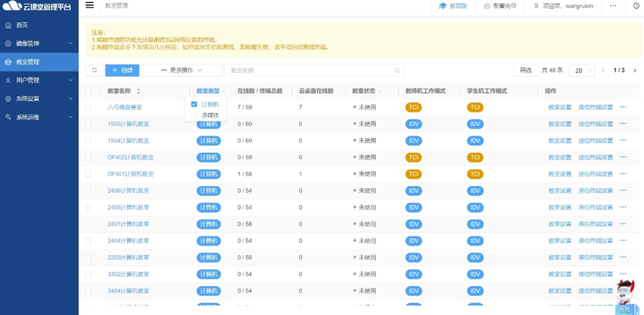This screenshot has width=644, height=315.
Task: Open the page size 20 dropdown
Action: [x=581, y=71]
